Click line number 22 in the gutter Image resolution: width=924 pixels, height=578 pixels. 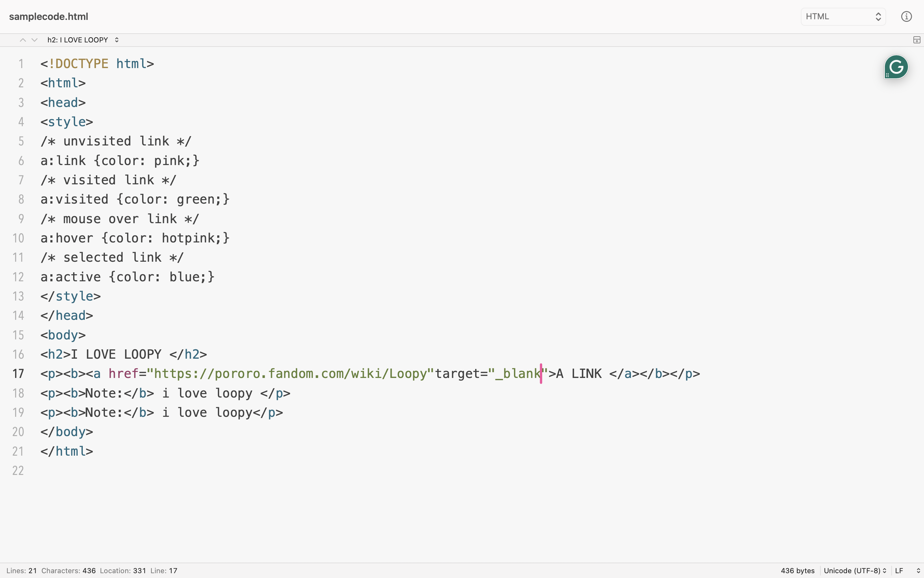point(18,470)
